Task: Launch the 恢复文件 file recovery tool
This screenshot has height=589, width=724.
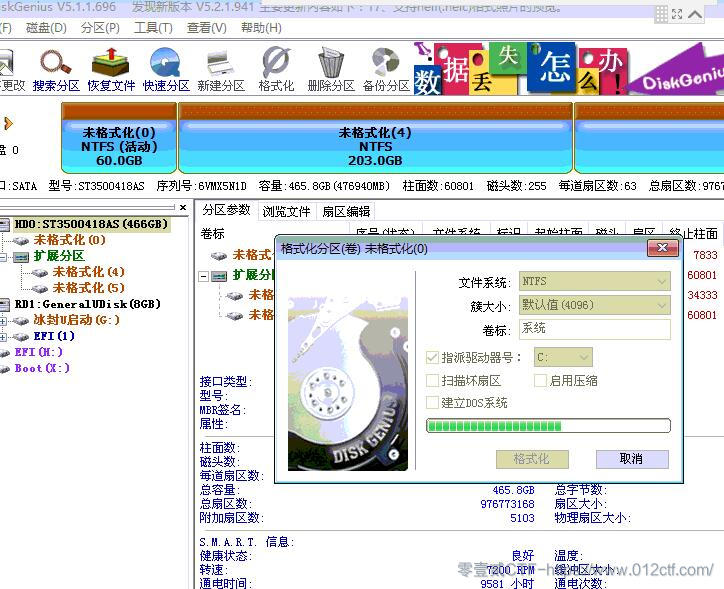Action: 111,70
